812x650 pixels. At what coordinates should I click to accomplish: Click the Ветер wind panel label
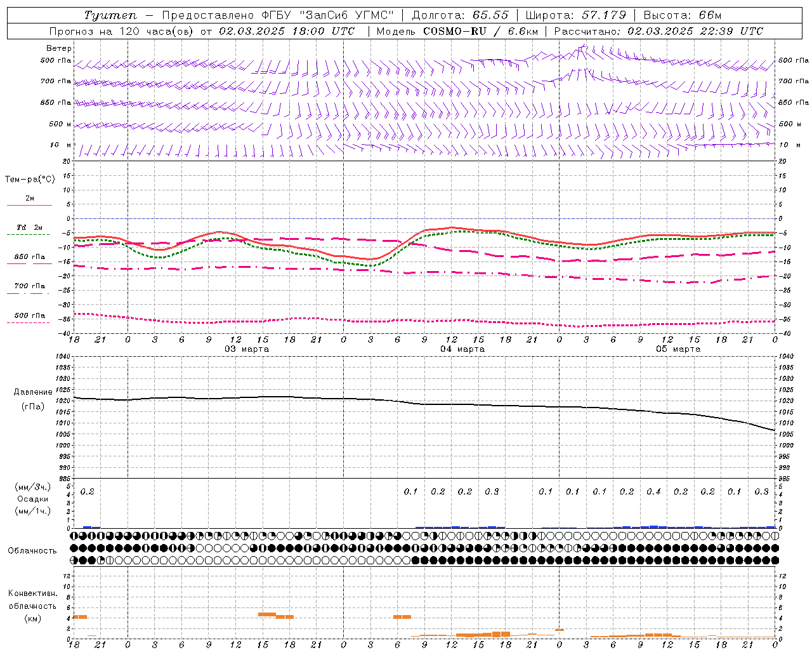click(x=58, y=48)
